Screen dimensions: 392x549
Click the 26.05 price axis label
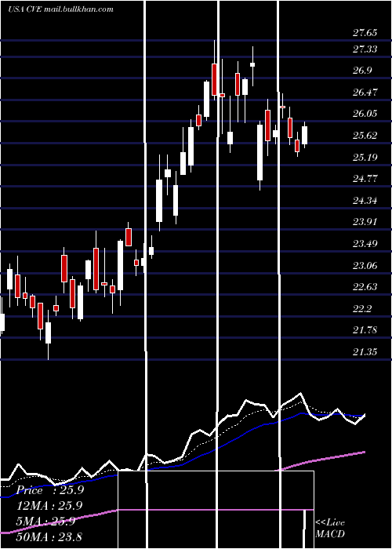point(365,115)
